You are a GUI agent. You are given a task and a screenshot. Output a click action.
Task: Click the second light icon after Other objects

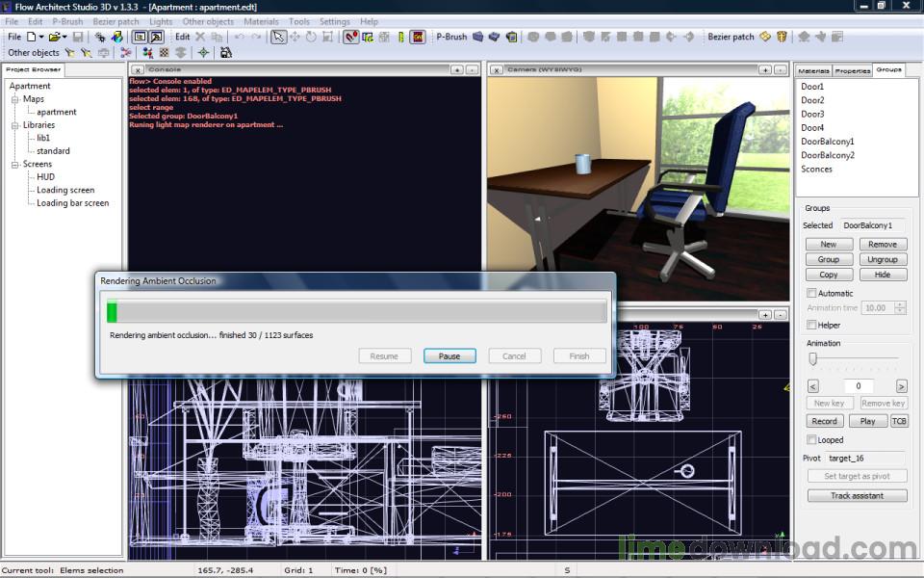[87, 52]
